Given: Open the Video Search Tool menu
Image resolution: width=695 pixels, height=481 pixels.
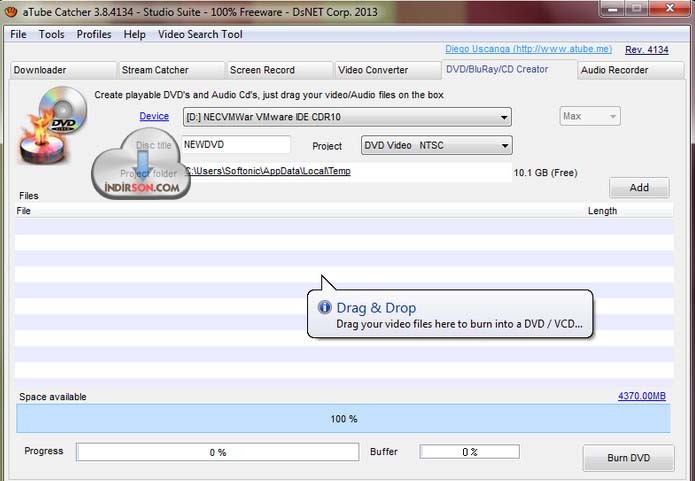Looking at the screenshot, I should pyautogui.click(x=200, y=34).
